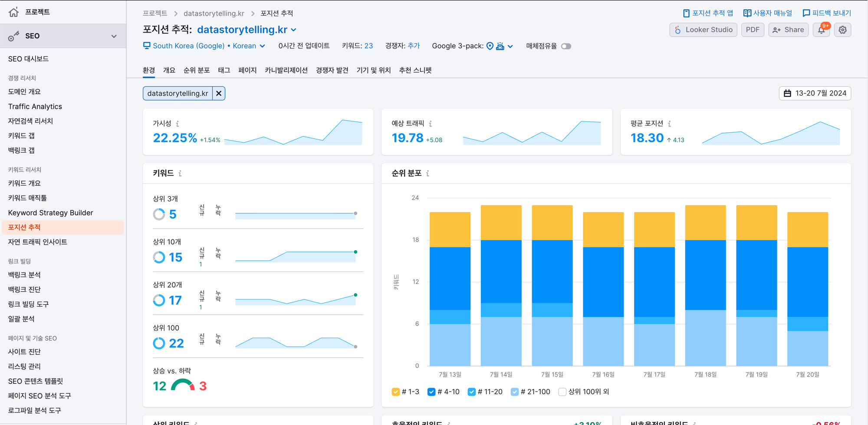Switch to the 추천 스니펫 tab
Image resolution: width=868 pixels, height=425 pixels.
point(415,70)
